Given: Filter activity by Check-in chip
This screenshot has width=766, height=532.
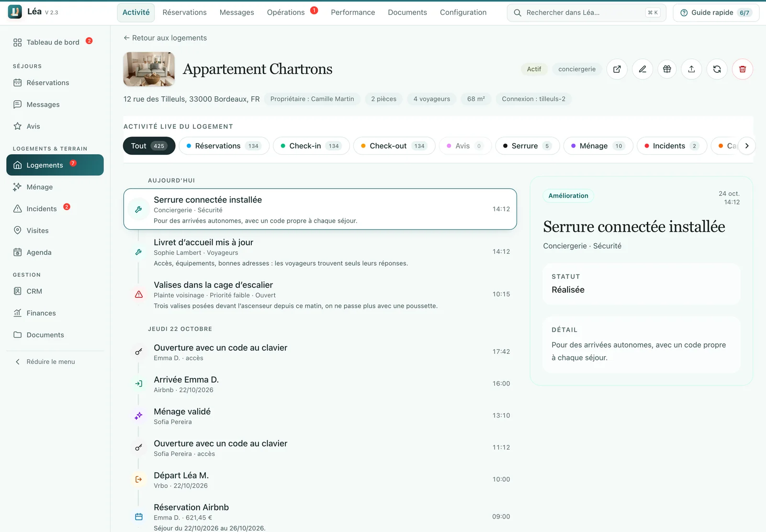Looking at the screenshot, I should pyautogui.click(x=311, y=146).
